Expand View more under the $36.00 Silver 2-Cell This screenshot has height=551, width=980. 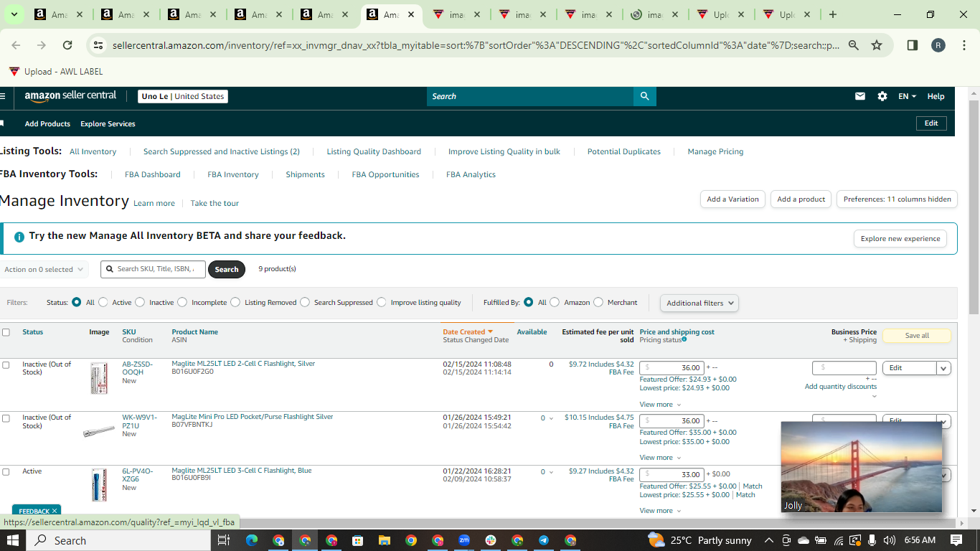click(660, 405)
